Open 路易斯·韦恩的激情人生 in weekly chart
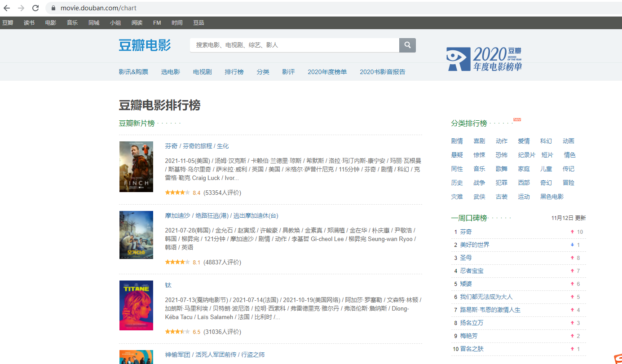The image size is (622, 364). pyautogui.click(x=490, y=310)
